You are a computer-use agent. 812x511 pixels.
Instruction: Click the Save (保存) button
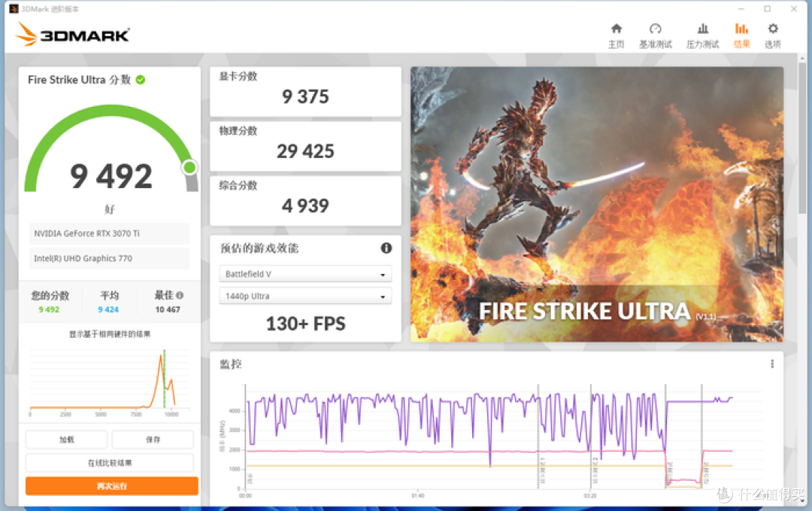tap(153, 440)
